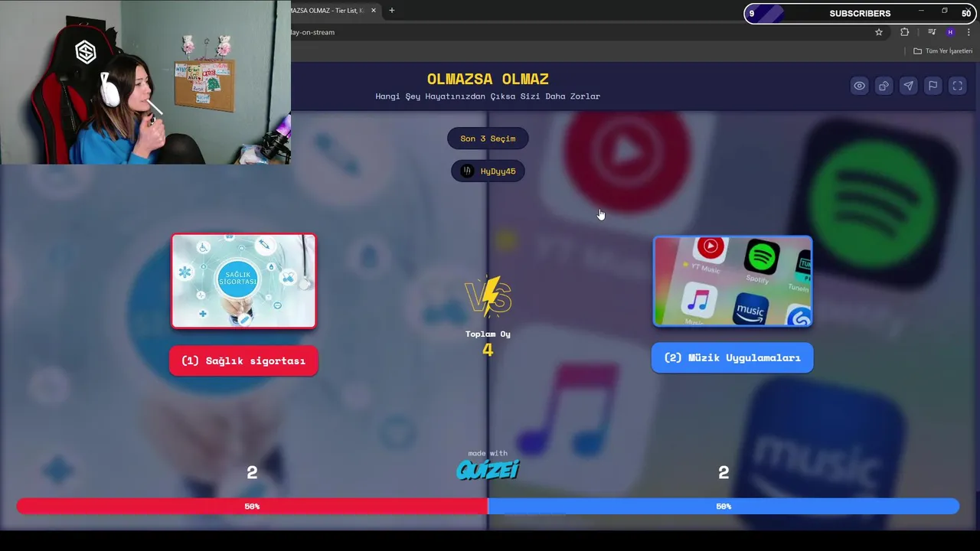This screenshot has height=551, width=980.
Task: Click the Sağlık Sigortası image card
Action: click(243, 281)
